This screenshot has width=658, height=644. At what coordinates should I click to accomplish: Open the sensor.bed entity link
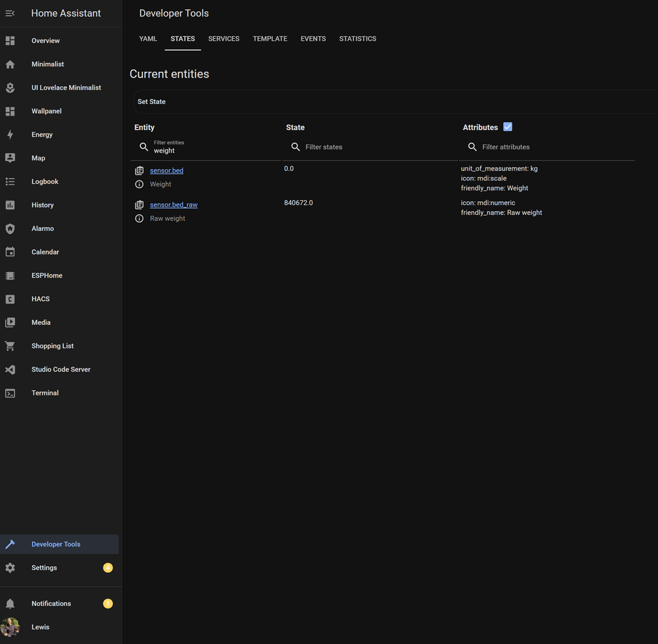[166, 170]
